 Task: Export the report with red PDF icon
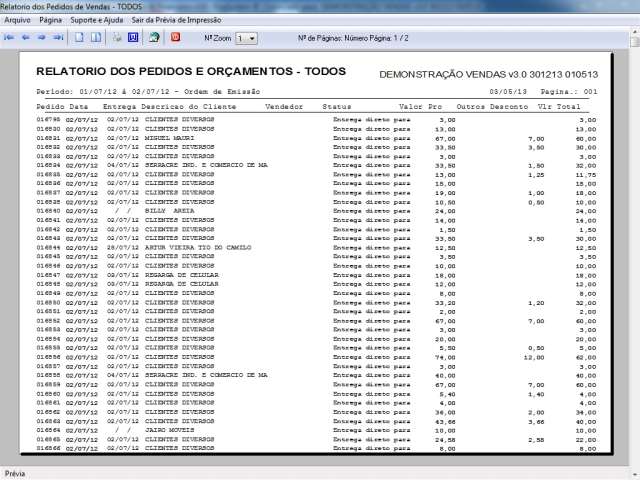pyautogui.click(x=176, y=37)
